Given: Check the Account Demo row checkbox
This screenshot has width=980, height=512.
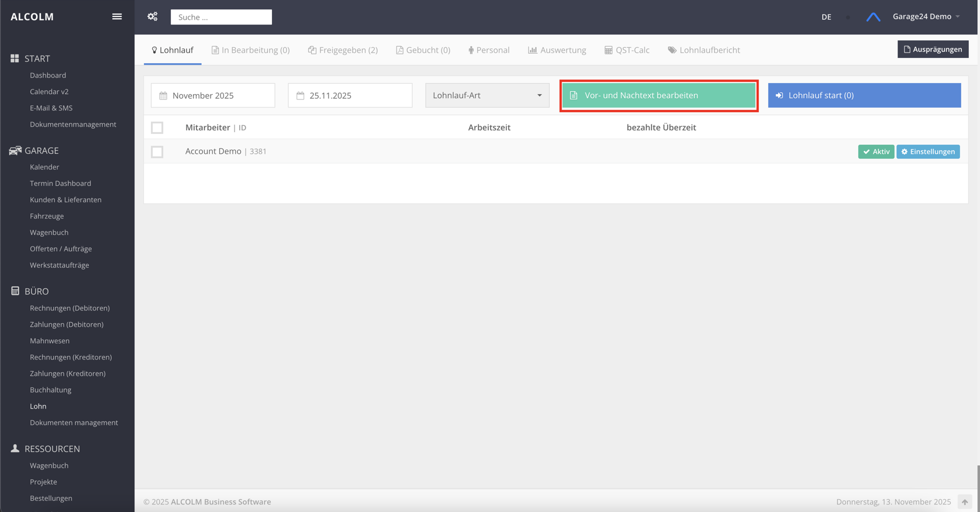Looking at the screenshot, I should (x=157, y=152).
